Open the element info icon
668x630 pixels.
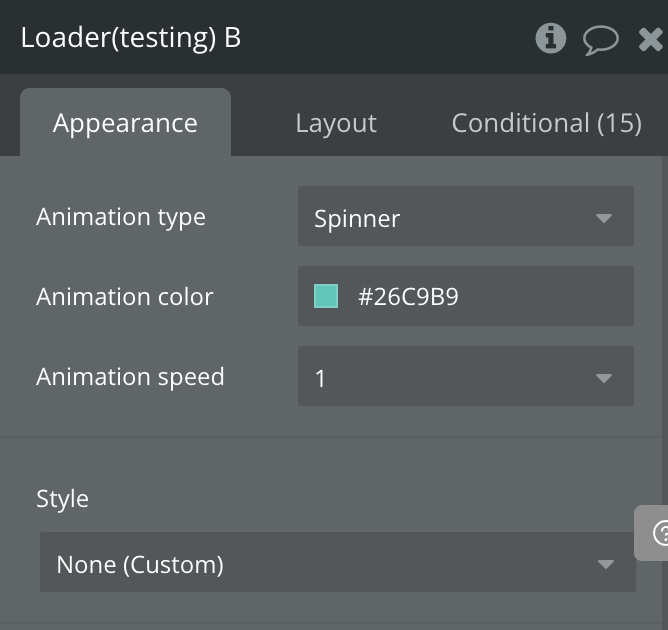pos(550,39)
